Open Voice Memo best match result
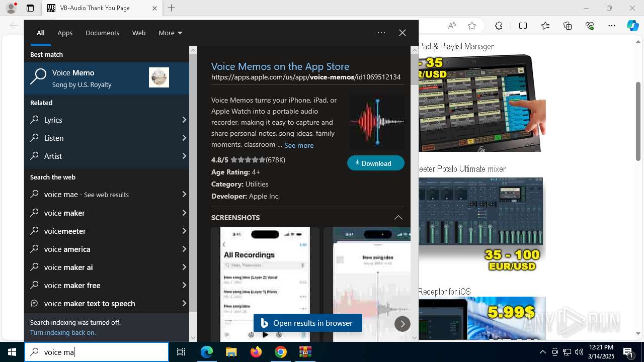The height and width of the screenshot is (362, 644). (x=107, y=78)
